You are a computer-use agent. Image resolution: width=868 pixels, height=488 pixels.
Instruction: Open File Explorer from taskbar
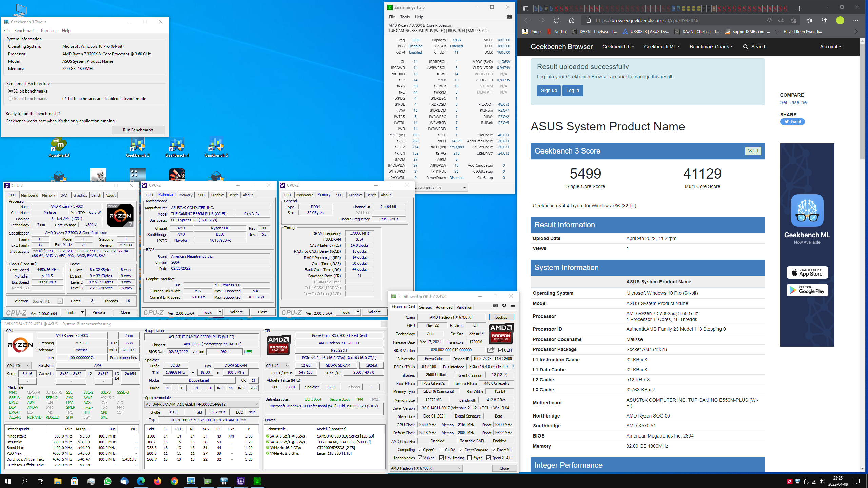58,481
